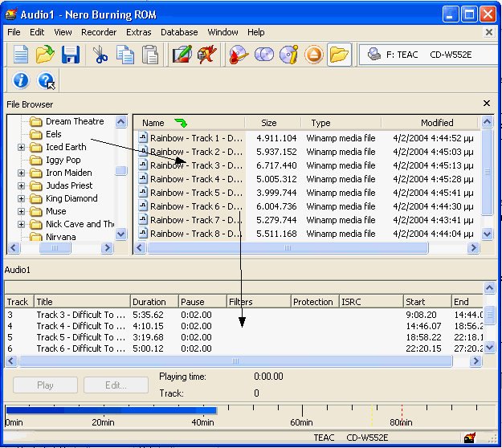The width and height of the screenshot is (502, 448).
Task: Click the blue Info icon
Action: click(x=21, y=80)
